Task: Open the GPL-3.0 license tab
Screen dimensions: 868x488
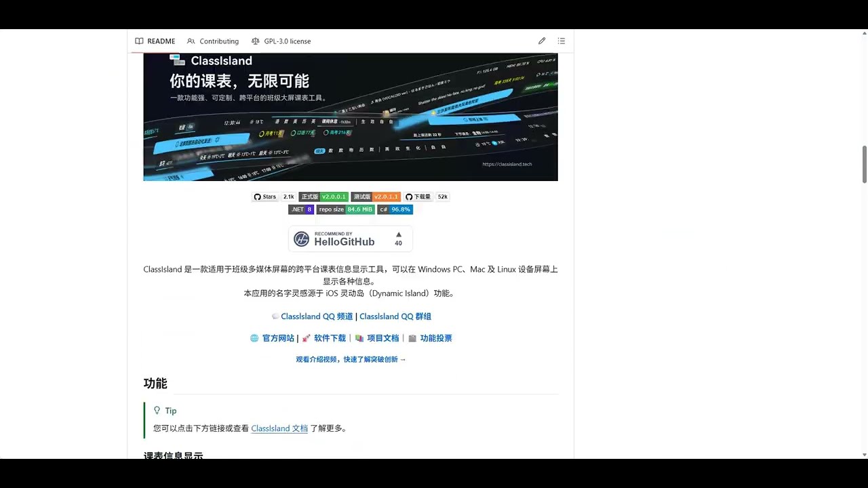Action: (x=281, y=41)
